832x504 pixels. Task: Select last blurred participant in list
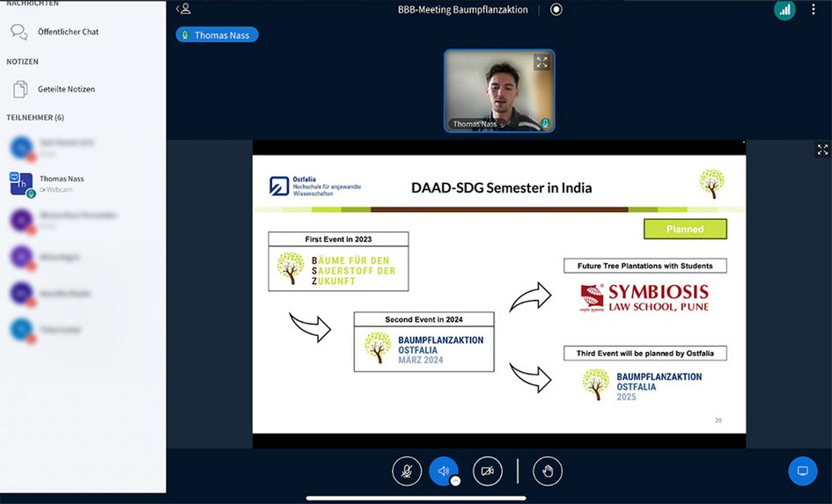pos(83,330)
